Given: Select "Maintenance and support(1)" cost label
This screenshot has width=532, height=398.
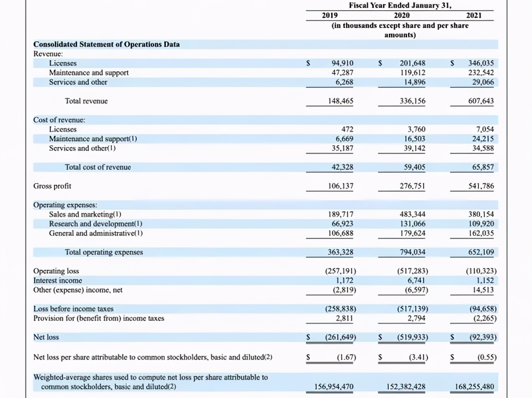Looking at the screenshot, I should (93, 139).
